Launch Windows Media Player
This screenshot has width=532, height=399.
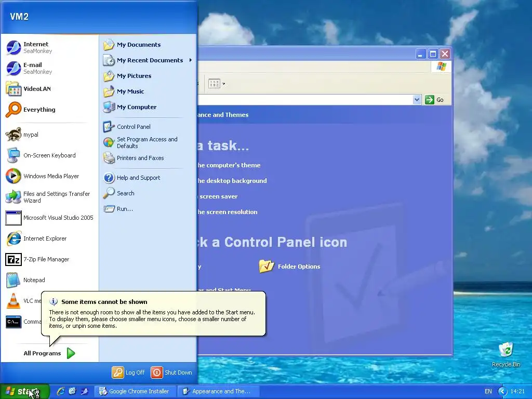pos(49,176)
